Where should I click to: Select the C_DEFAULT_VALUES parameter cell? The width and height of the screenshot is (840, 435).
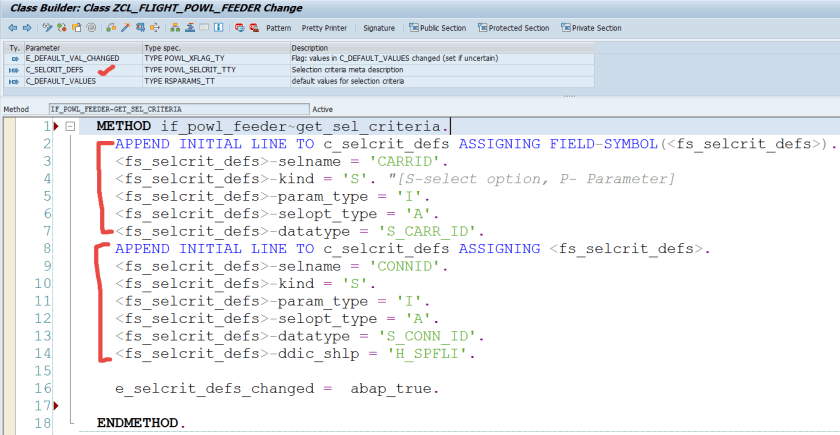coord(84,81)
